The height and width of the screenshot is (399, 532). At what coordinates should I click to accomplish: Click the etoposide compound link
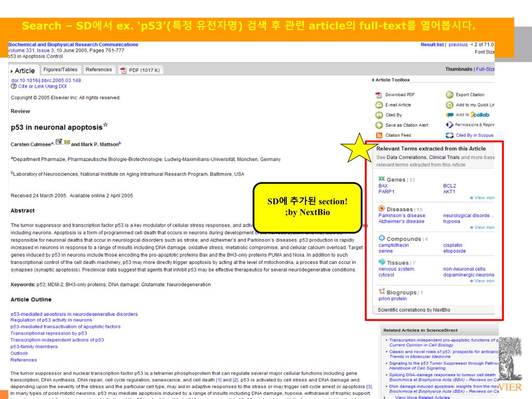point(454,251)
